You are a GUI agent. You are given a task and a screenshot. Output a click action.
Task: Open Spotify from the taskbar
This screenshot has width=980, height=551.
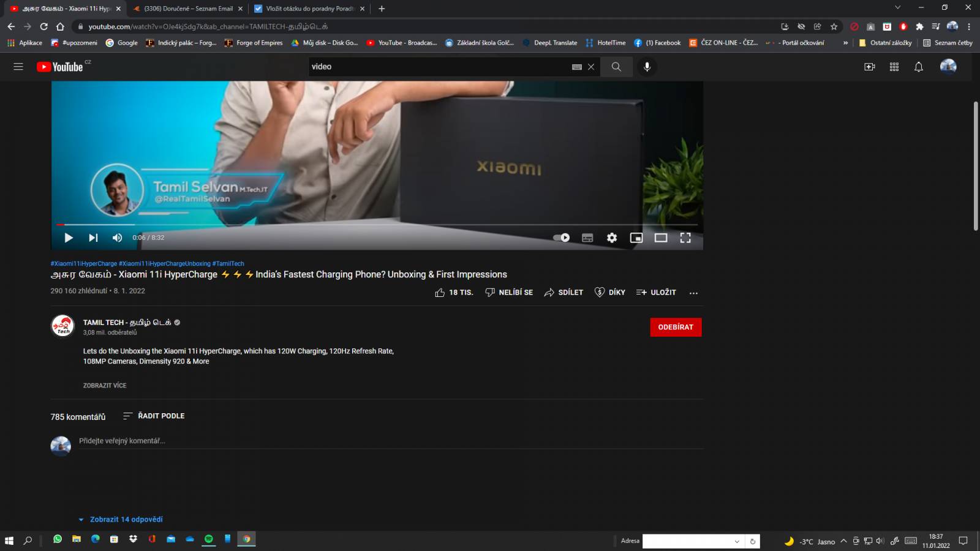pyautogui.click(x=209, y=539)
